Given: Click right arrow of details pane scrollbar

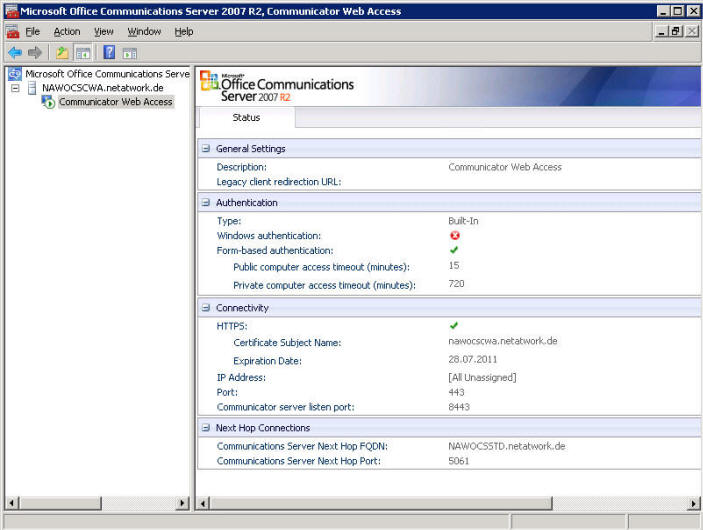Looking at the screenshot, I should 694,504.
